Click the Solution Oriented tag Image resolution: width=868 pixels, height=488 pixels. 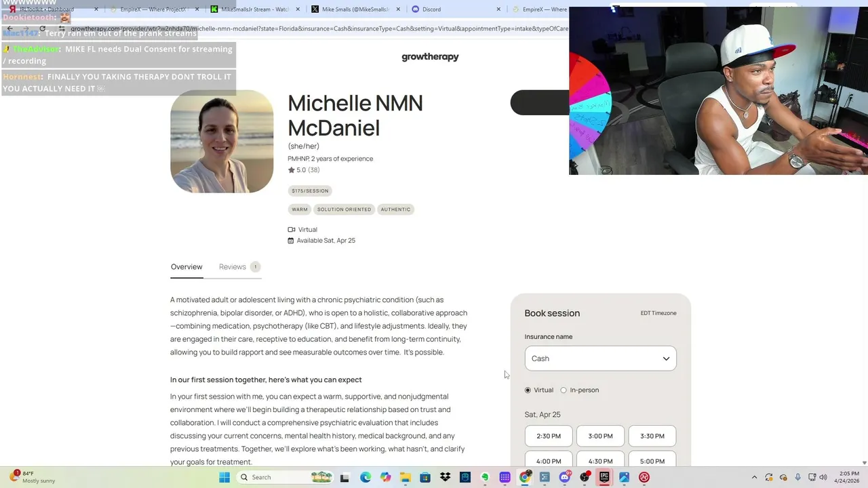point(344,209)
